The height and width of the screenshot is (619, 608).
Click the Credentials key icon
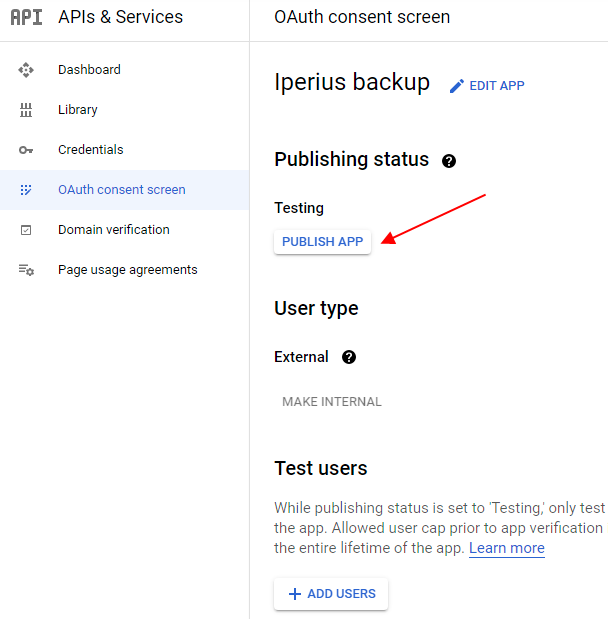tap(26, 150)
